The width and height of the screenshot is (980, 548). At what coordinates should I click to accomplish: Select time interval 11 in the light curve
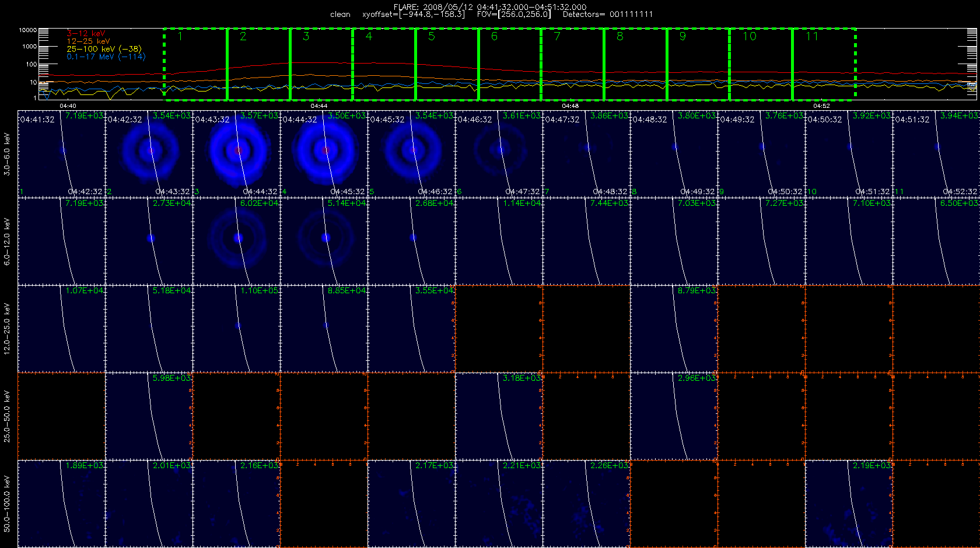point(824,64)
